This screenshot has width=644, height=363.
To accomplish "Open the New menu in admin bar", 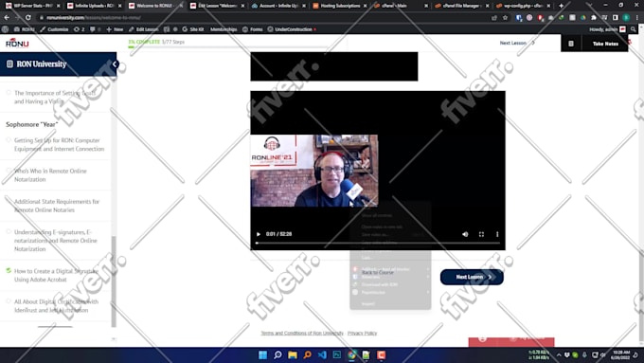I will [x=115, y=29].
